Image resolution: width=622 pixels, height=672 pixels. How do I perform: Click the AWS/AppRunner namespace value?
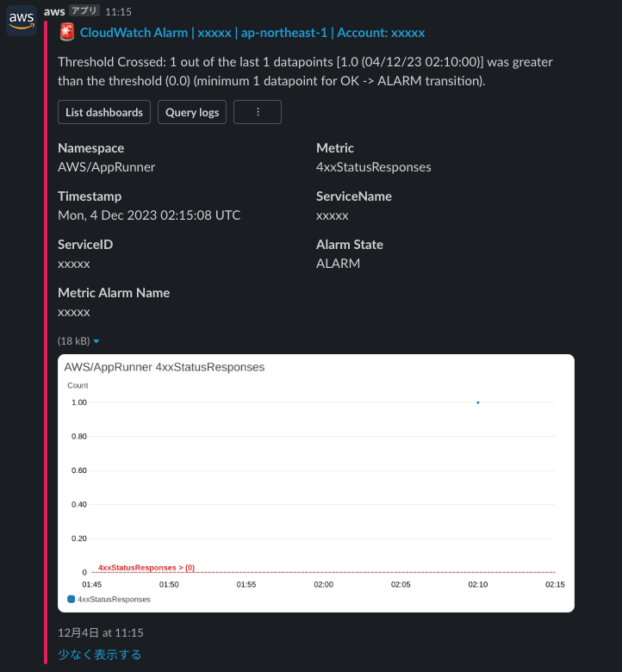(107, 167)
